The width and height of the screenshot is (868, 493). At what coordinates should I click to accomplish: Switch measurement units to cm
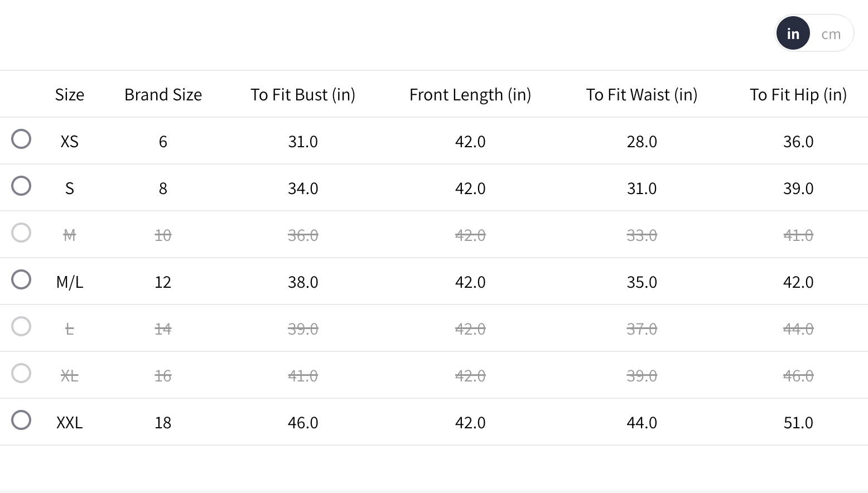point(831,34)
